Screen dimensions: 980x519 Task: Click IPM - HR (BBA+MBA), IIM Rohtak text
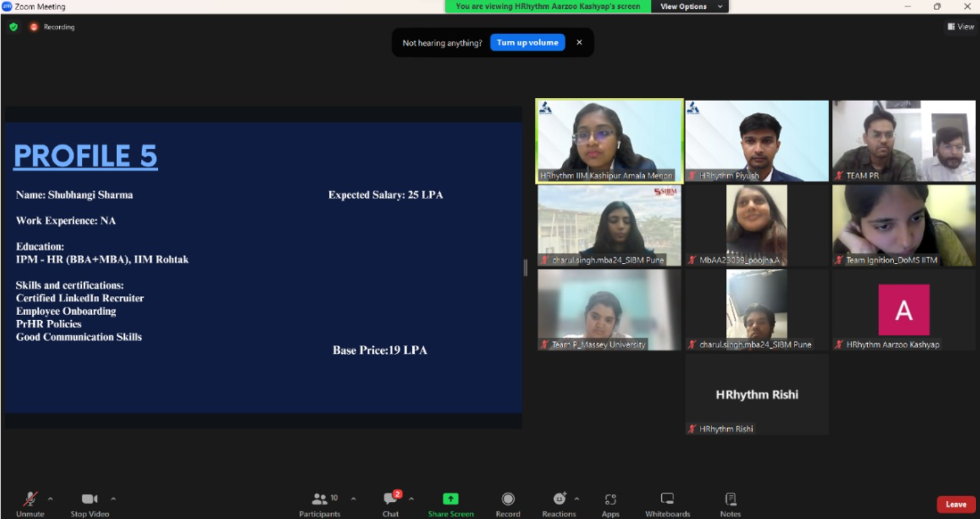[102, 259]
